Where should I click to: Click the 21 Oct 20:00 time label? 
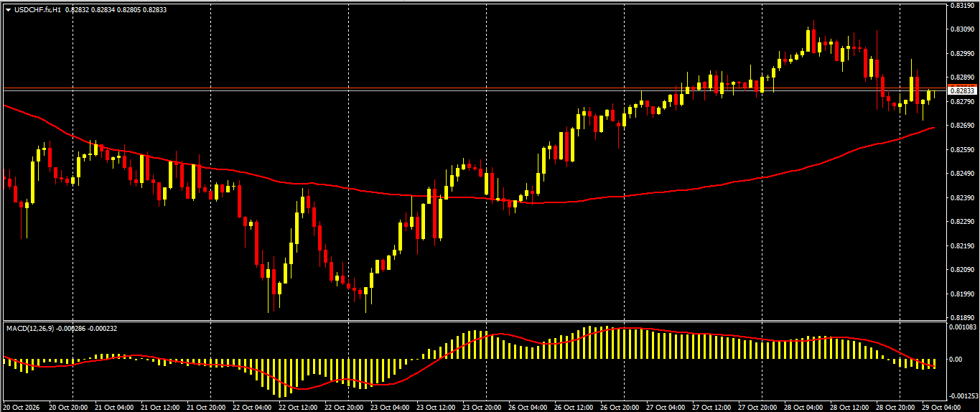[x=206, y=407]
